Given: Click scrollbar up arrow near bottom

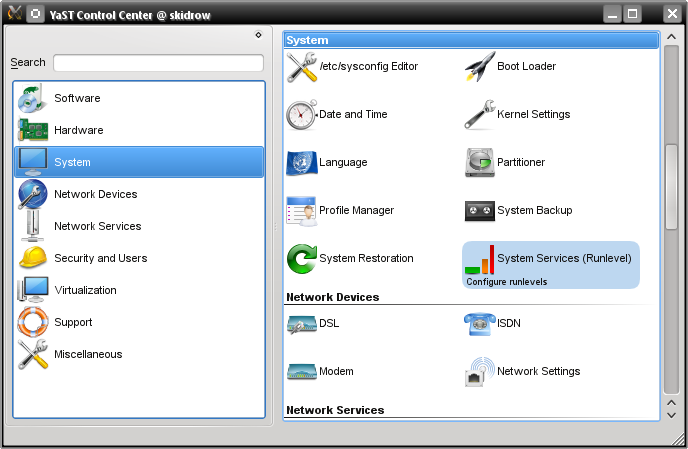Looking at the screenshot, I should click(x=671, y=402).
